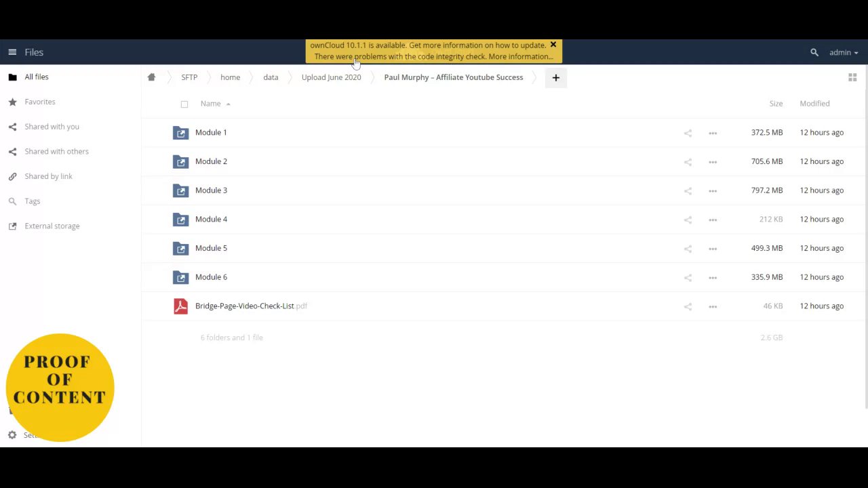This screenshot has height=488, width=868.
Task: Sort by Name column header
Action: [x=211, y=104]
